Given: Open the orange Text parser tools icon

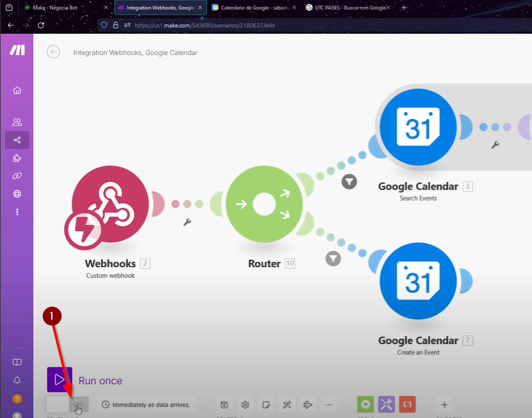Looking at the screenshot, I should click(407, 404).
